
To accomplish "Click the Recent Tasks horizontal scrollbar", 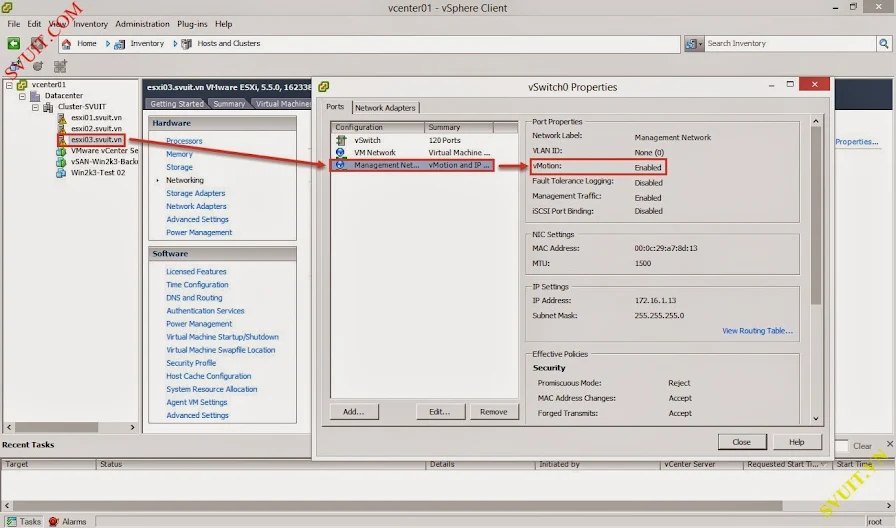I will coord(397,506).
